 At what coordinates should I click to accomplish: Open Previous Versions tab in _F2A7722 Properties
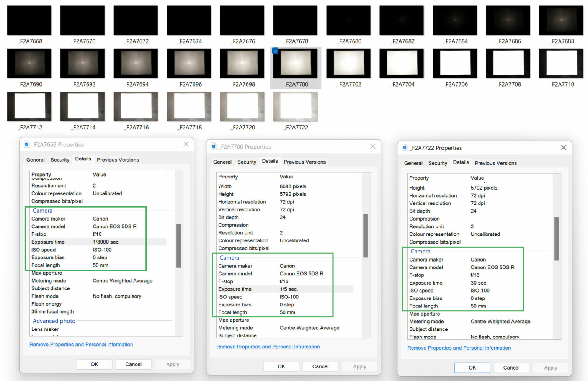[496, 163]
